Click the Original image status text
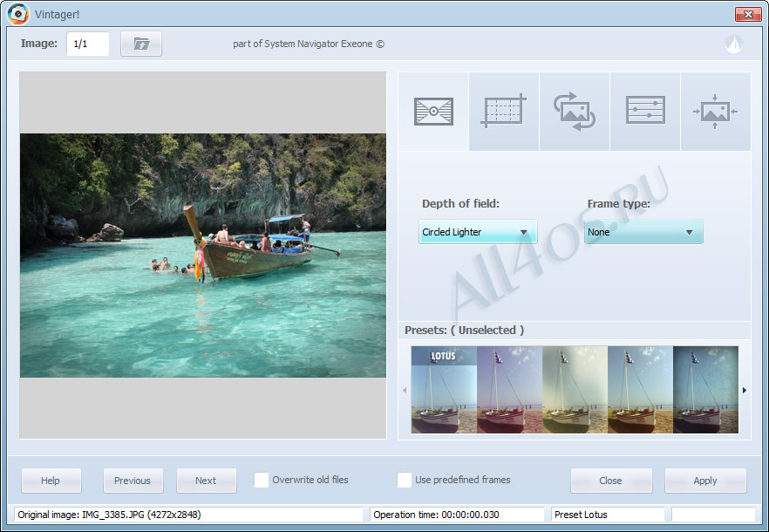The height and width of the screenshot is (532, 769). click(x=109, y=515)
